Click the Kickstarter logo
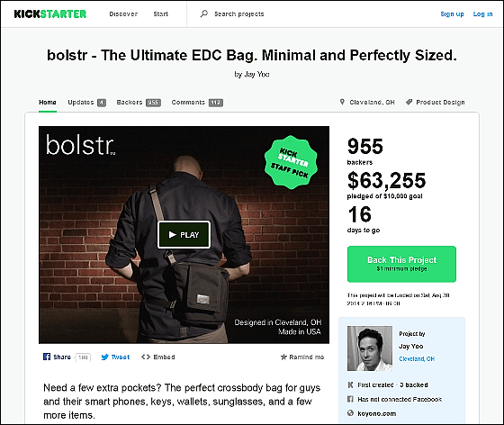This screenshot has width=504, height=425. point(50,14)
